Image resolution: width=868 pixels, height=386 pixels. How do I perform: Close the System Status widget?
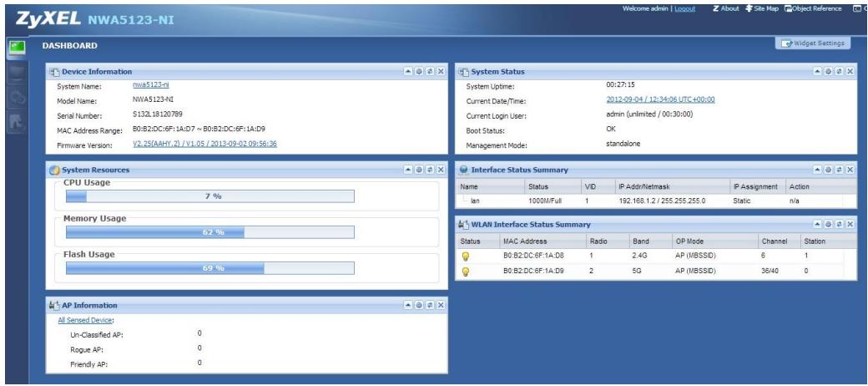tap(850, 72)
